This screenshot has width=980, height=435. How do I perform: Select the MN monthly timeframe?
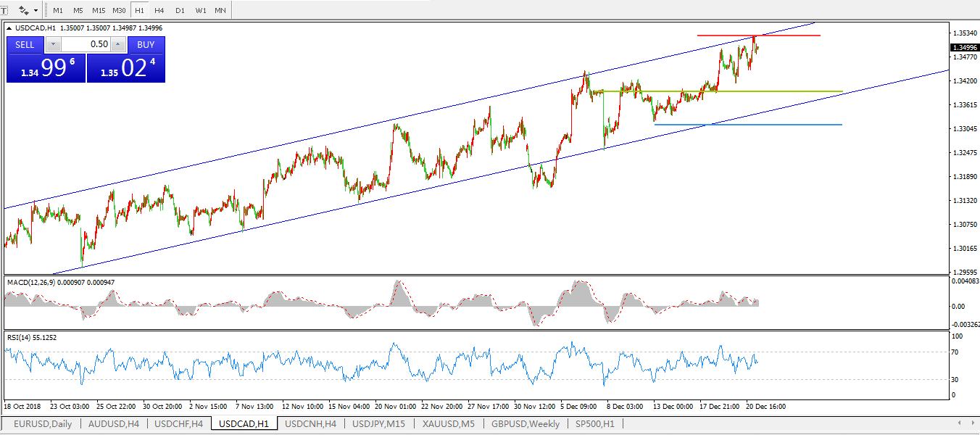click(220, 11)
